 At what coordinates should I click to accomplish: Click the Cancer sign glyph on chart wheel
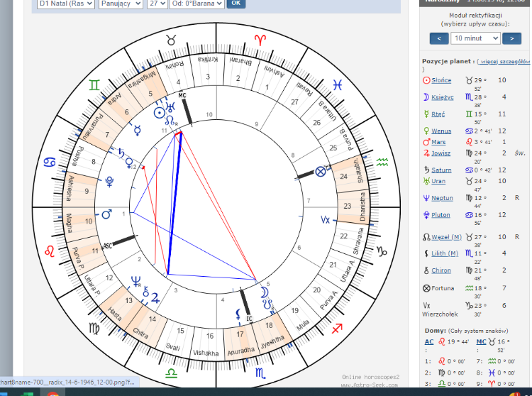click(50, 162)
